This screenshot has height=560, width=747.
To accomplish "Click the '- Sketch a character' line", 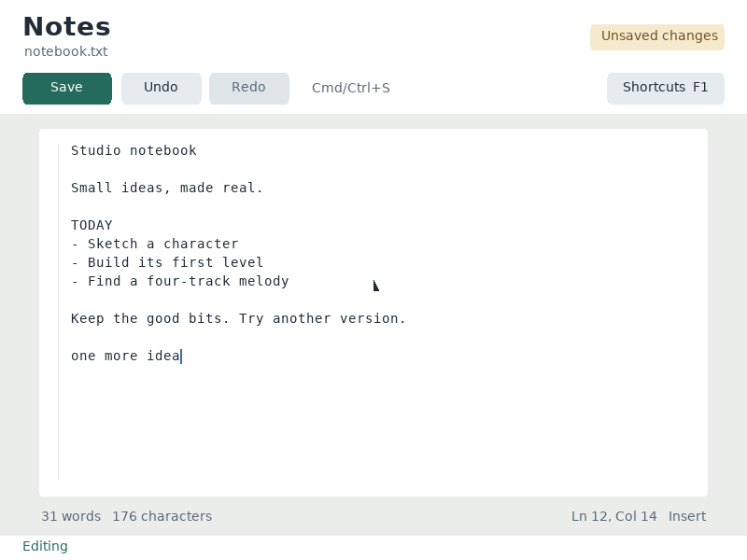I will pyautogui.click(x=155, y=244).
